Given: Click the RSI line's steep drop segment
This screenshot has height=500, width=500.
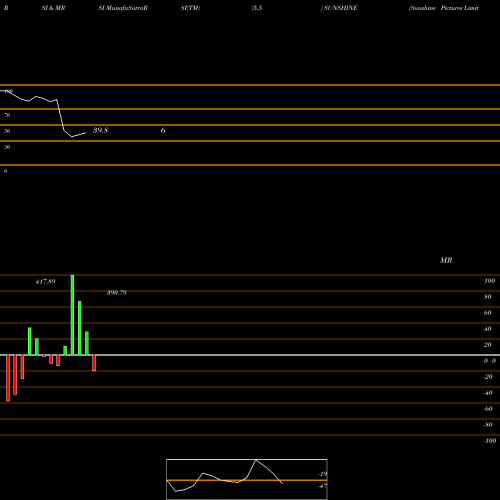Looking at the screenshot, I should click(x=60, y=115).
